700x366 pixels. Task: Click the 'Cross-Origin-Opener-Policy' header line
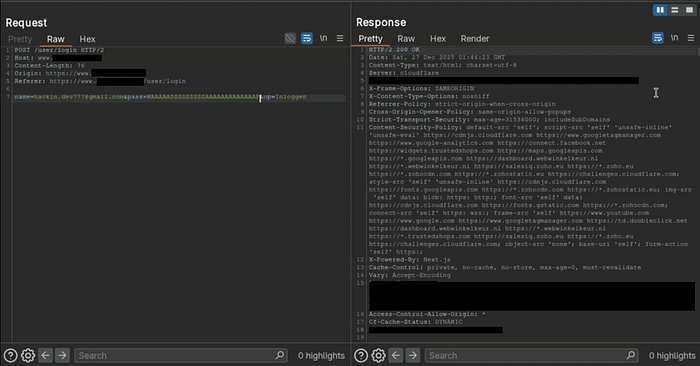[x=470, y=112]
